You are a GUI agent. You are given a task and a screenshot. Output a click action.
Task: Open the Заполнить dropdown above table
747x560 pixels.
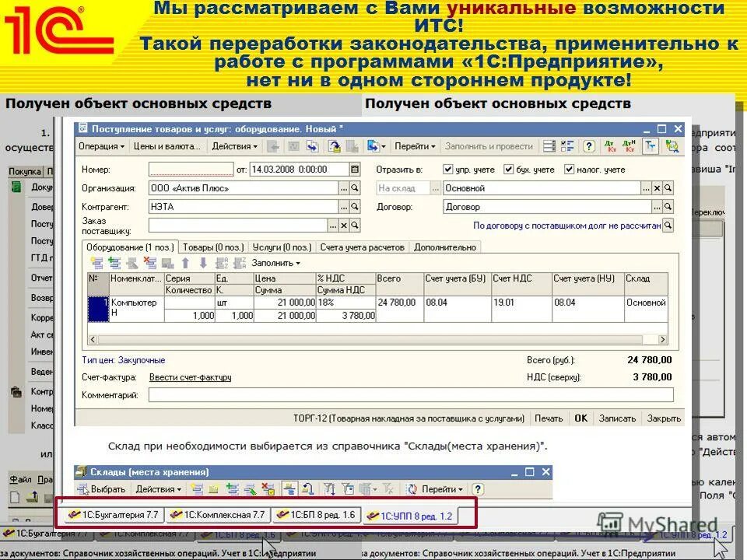pos(275,263)
